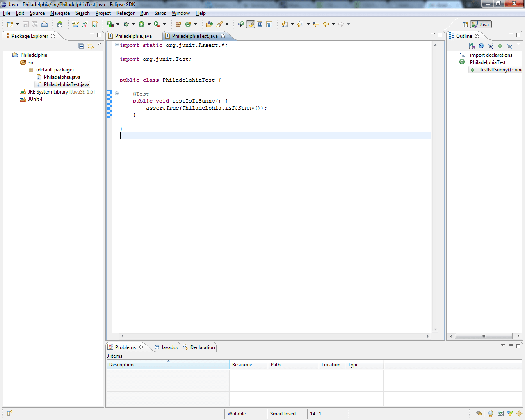The width and height of the screenshot is (525, 420).
Task: Collapse All in Package Explorer
Action: [x=81, y=46]
